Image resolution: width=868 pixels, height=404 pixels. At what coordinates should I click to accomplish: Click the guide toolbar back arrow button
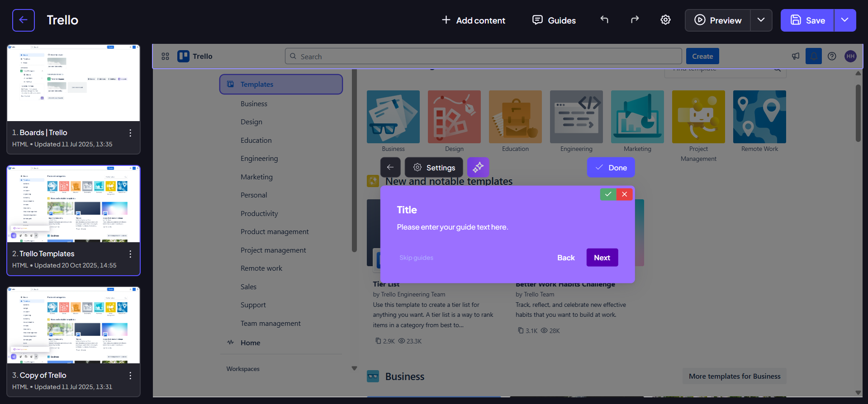click(390, 168)
